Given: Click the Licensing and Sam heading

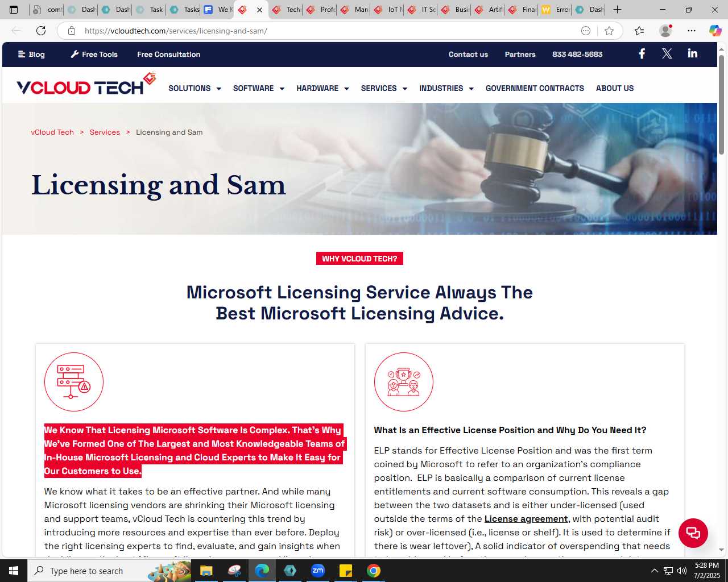Looking at the screenshot, I should coord(158,185).
